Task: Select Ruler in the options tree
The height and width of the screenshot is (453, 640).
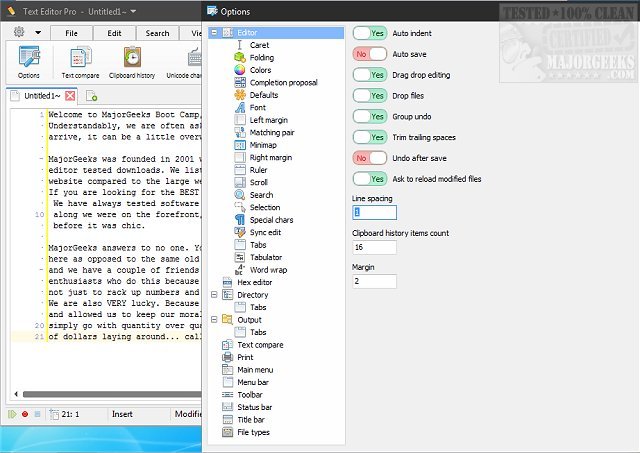Action: 258,170
